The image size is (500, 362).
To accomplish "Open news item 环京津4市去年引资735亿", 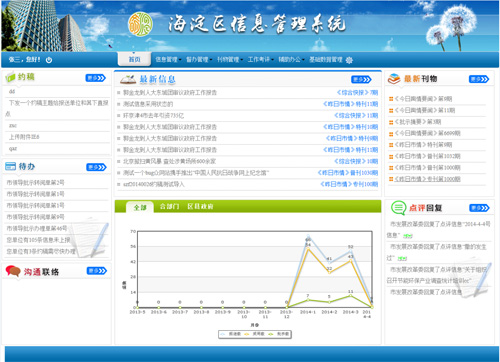I will tap(153, 116).
